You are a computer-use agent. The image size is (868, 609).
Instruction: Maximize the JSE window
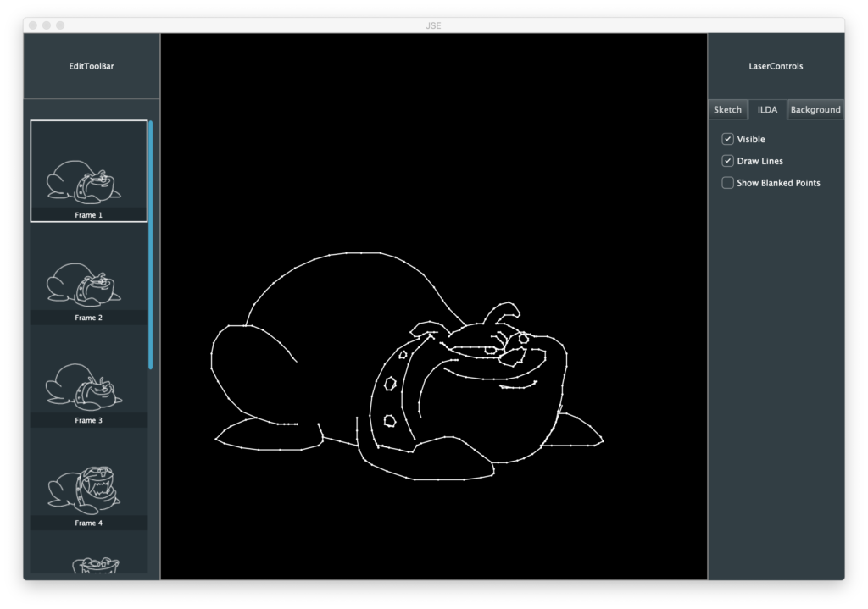pos(60,25)
